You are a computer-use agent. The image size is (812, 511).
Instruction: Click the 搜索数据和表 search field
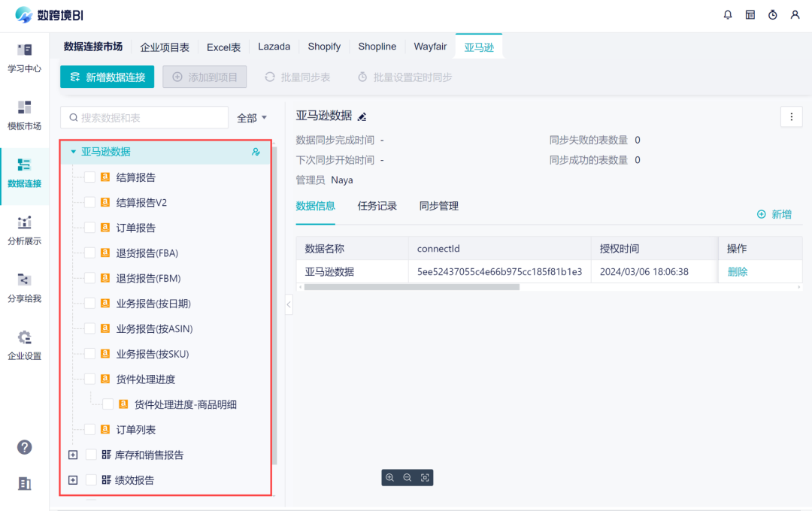coord(144,117)
